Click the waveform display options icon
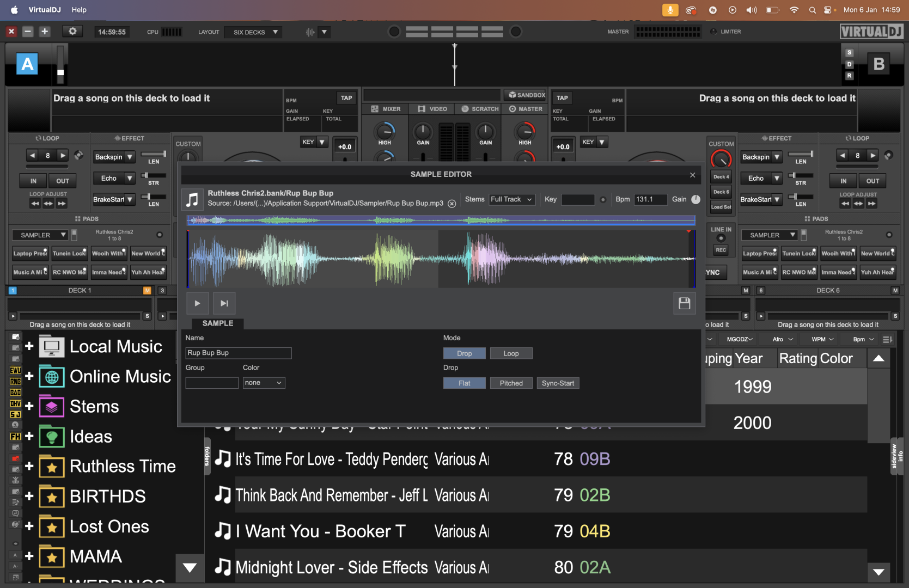909x588 pixels. pos(310,32)
